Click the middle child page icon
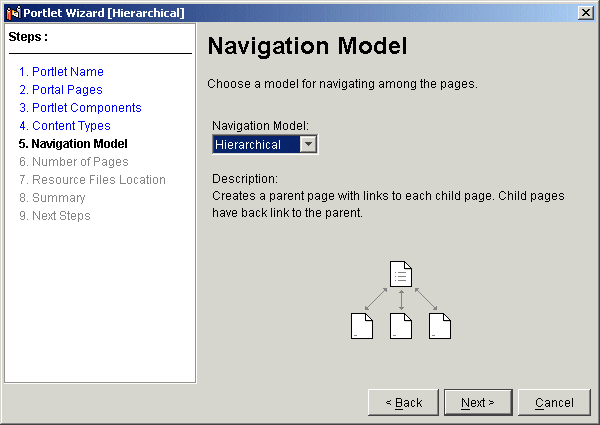This screenshot has height=425, width=600. click(x=401, y=326)
